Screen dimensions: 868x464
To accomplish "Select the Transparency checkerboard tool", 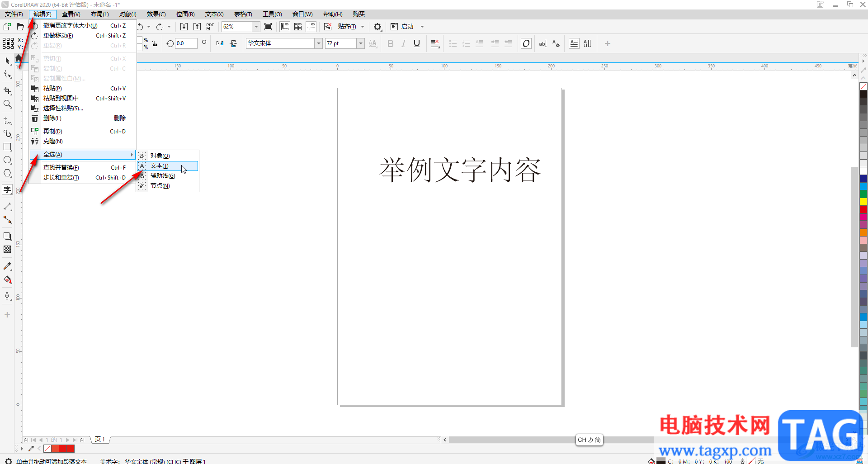I will 7,249.
